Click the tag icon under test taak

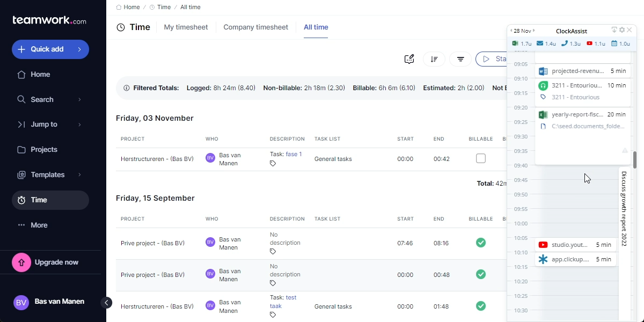[273, 315]
